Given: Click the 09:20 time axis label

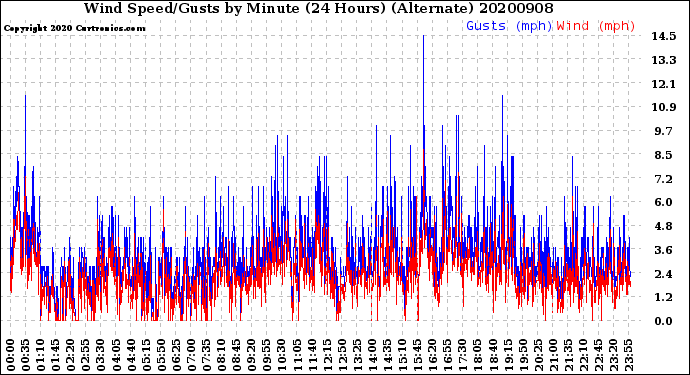Looking at the screenshot, I should (251, 355).
